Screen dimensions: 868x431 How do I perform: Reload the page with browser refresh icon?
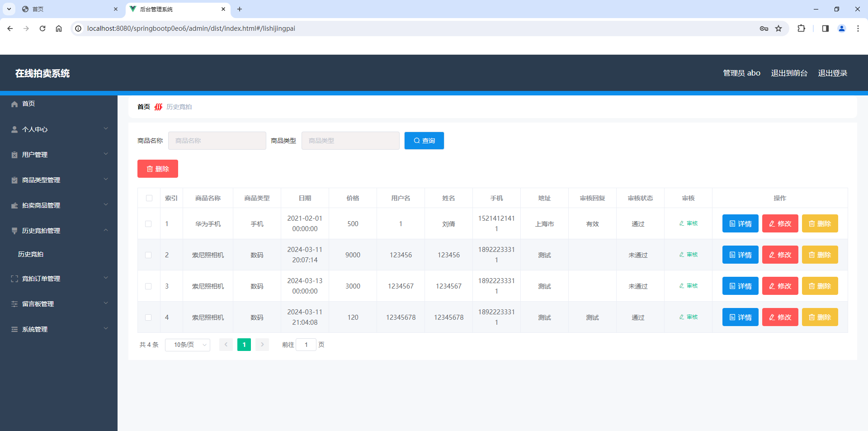[x=42, y=28]
